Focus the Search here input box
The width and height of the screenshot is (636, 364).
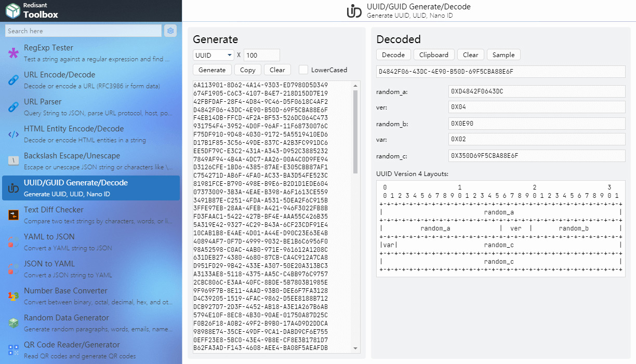[x=83, y=31]
